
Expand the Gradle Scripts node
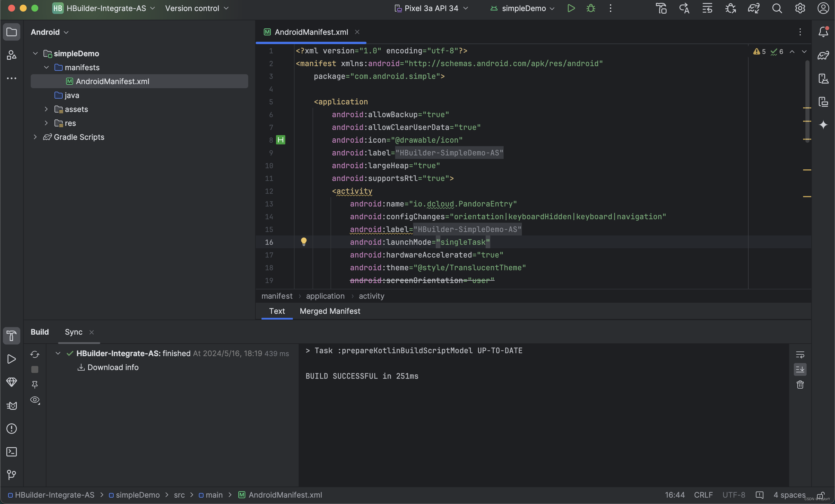[x=35, y=137]
